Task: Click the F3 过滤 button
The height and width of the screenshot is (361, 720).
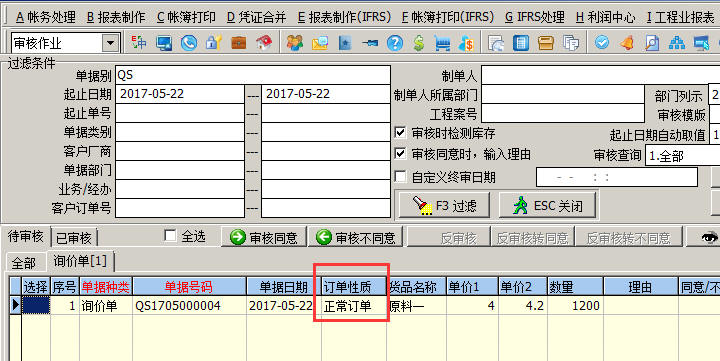Action: [444, 205]
